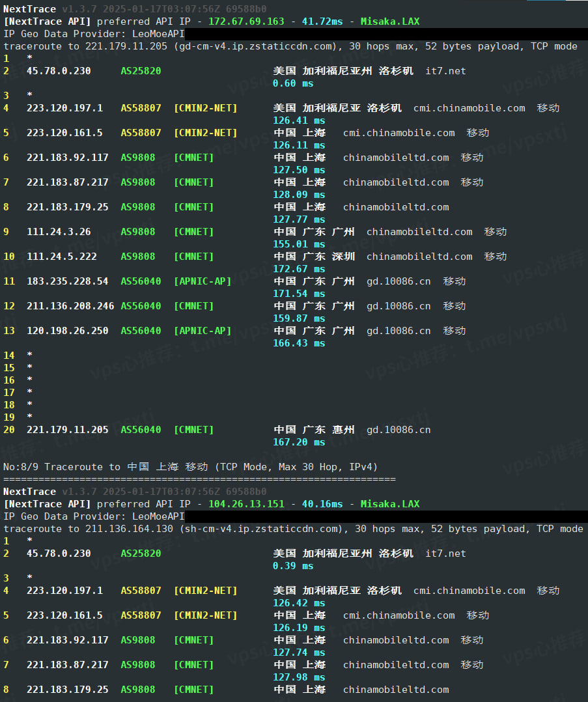Click [APNIC-AP] on the 120.198.26.250 row
Viewport: 588px width, 702px height.
click(x=203, y=331)
